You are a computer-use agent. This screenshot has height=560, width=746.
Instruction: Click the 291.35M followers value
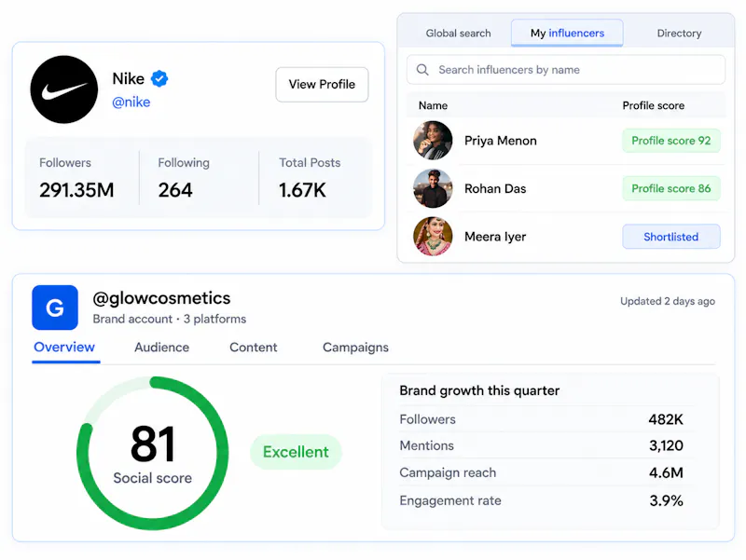point(76,190)
